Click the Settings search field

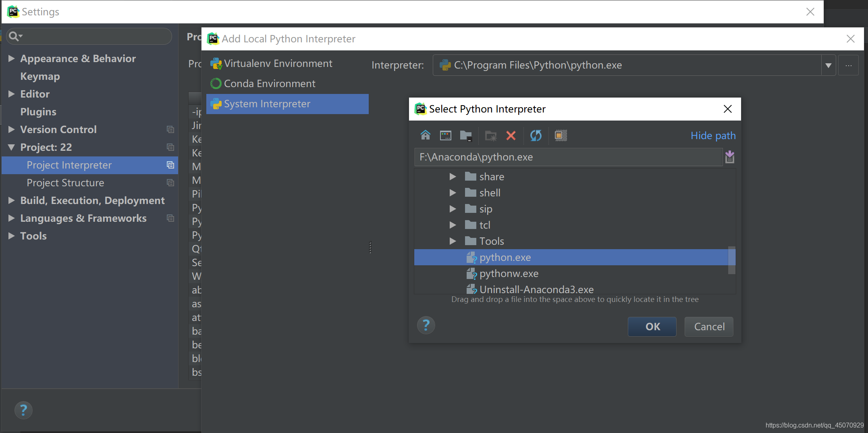coord(89,36)
